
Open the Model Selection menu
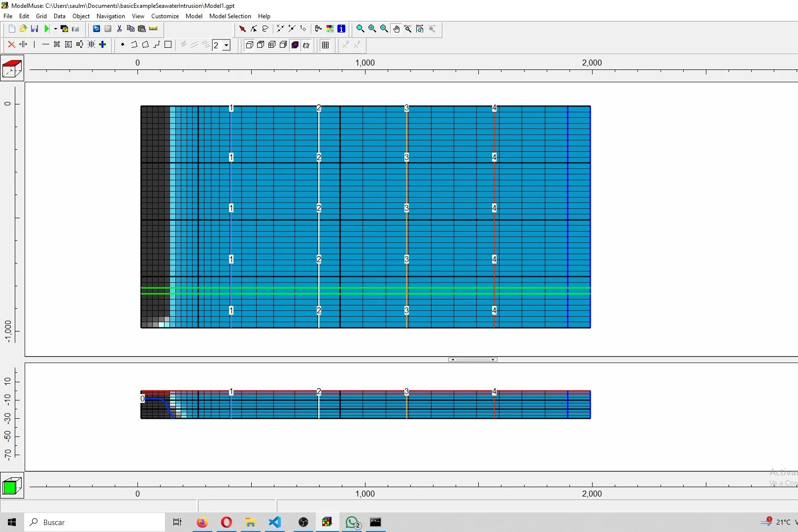pyautogui.click(x=230, y=16)
